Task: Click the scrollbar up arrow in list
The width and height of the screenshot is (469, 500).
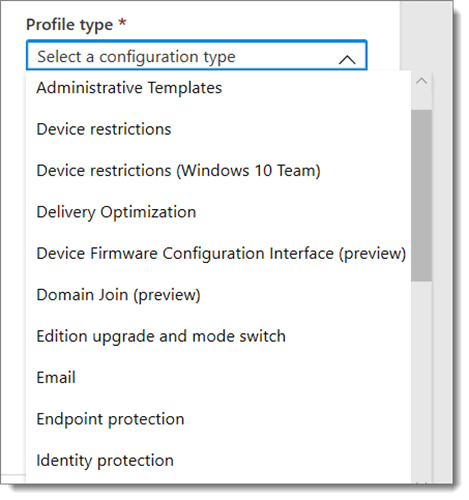Action: tap(422, 81)
